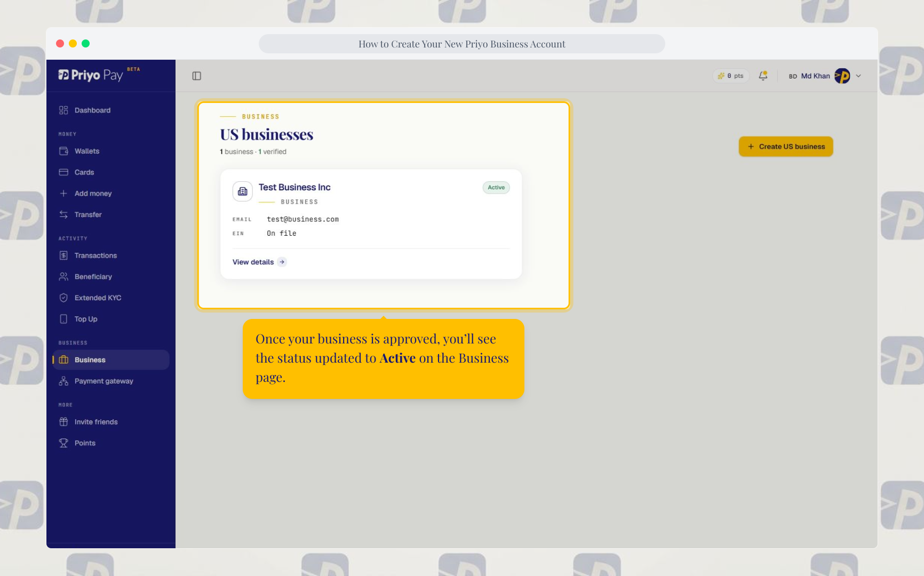This screenshot has width=924, height=576.
Task: Select the Business sidebar item
Action: pos(111,360)
